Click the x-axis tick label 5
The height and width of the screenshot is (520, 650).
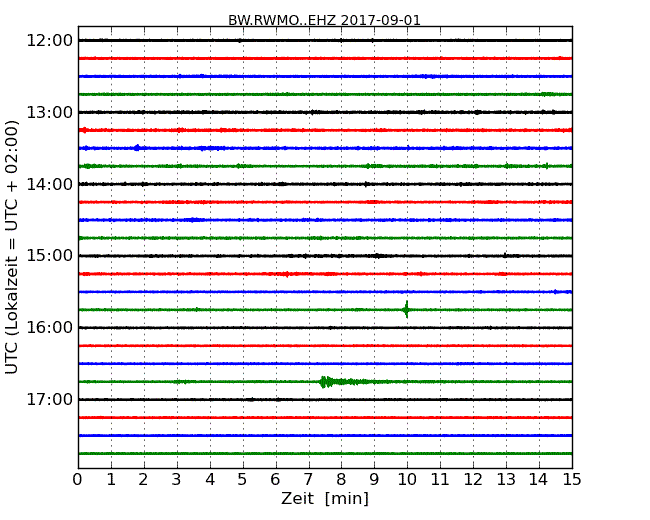point(243,480)
